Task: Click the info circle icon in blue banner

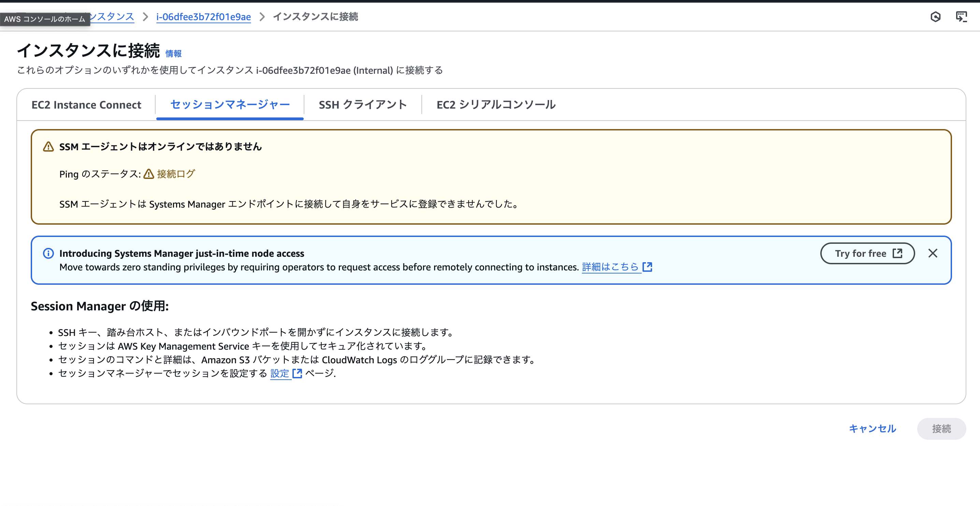Action: [x=48, y=253]
